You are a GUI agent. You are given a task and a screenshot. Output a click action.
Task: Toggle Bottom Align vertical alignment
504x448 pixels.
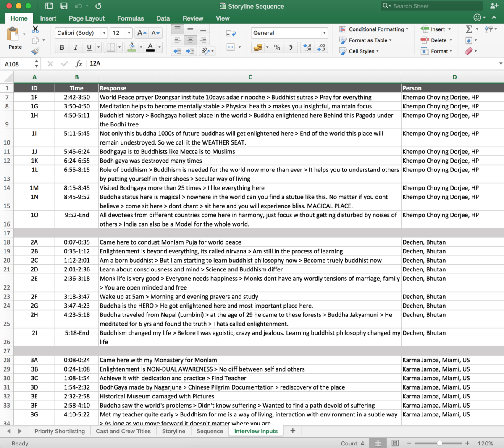click(203, 29)
